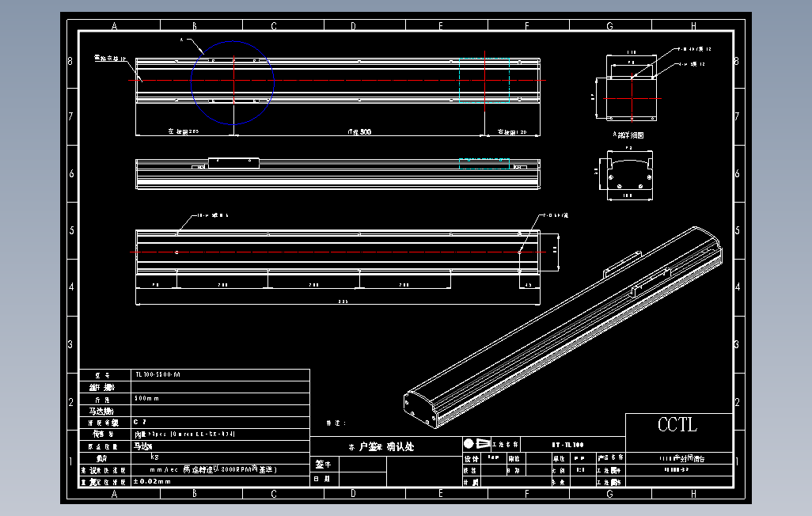Screen dimensions: 812x516
Task: Click the end cross-section profile view
Action: pyautogui.click(x=629, y=175)
